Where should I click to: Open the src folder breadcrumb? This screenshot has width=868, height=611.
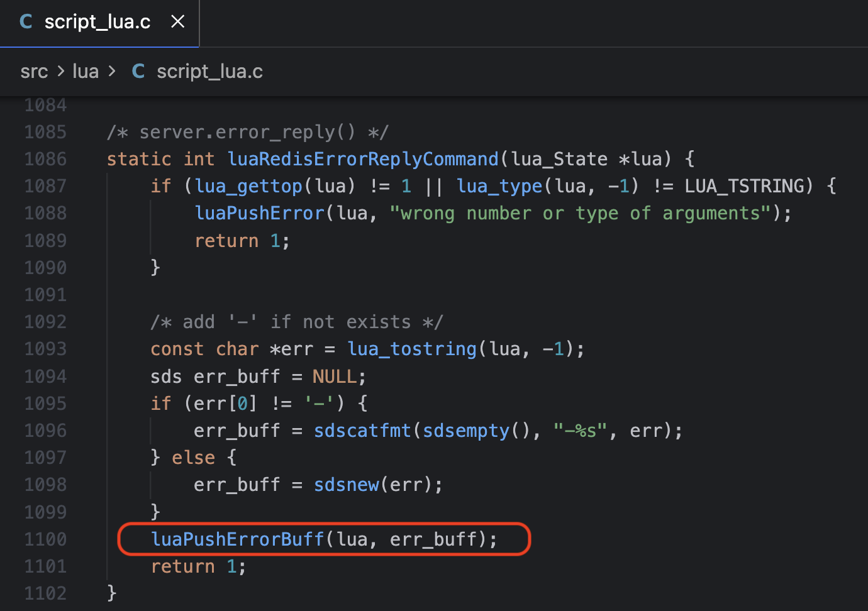point(34,71)
